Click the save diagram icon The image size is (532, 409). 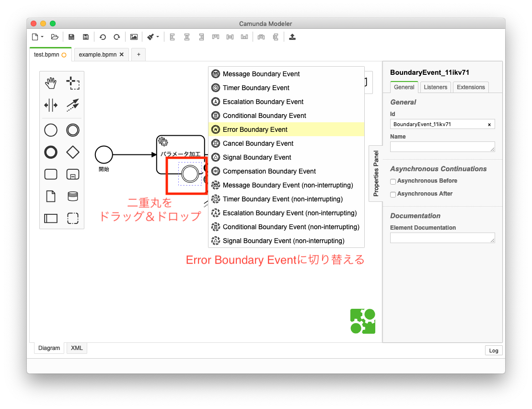tap(71, 36)
